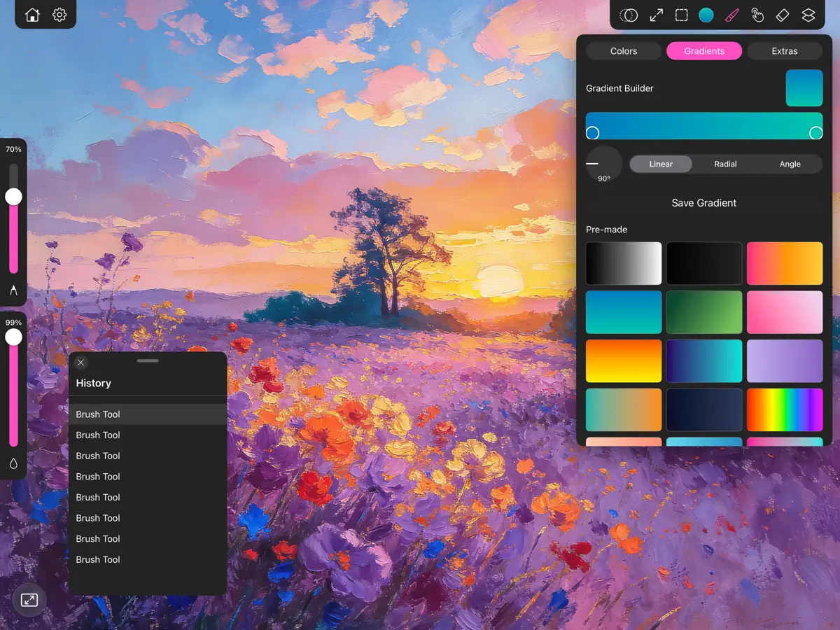The width and height of the screenshot is (840, 630).
Task: Click the History panel title
Action: point(93,383)
